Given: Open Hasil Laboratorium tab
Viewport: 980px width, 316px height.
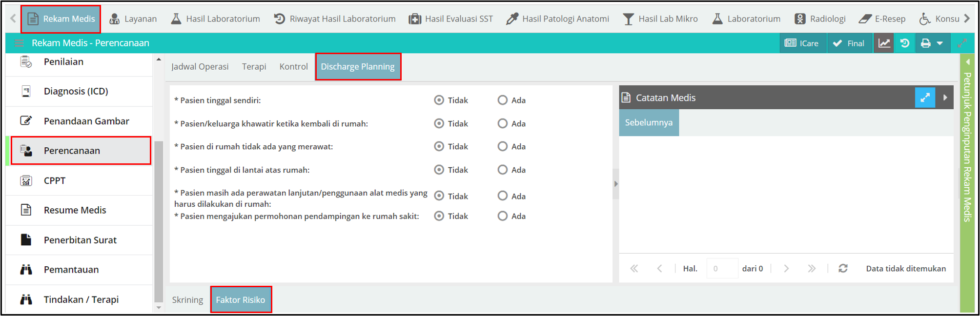Looking at the screenshot, I should pyautogui.click(x=215, y=19).
